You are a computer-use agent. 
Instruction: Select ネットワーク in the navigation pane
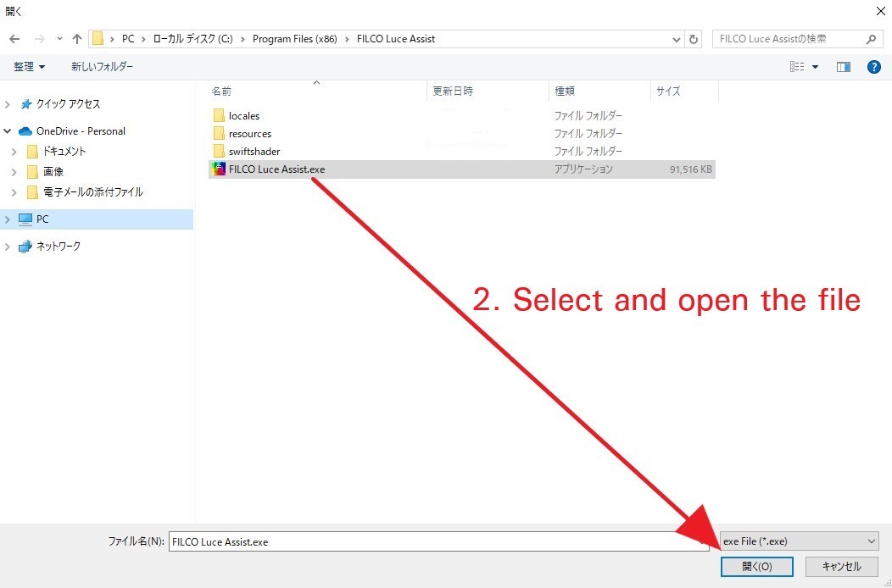click(x=58, y=247)
